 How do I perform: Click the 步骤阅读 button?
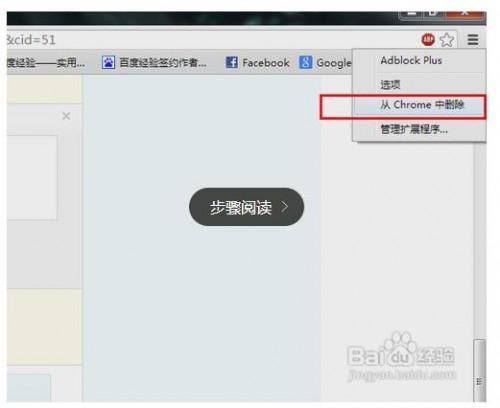[246, 207]
